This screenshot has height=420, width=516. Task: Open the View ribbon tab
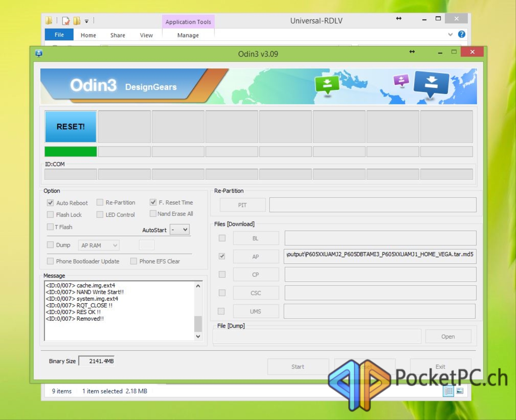(x=146, y=35)
